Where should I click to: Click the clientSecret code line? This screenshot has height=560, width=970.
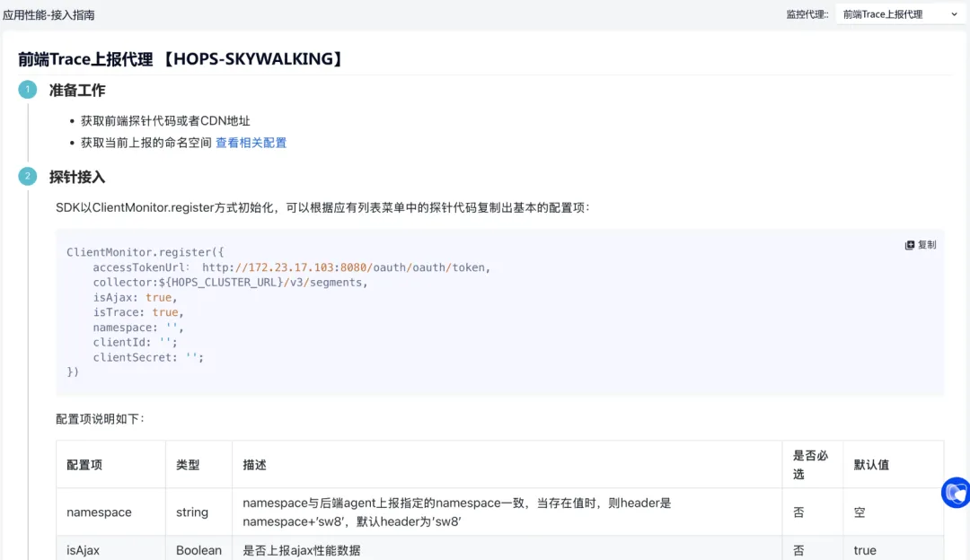click(148, 357)
